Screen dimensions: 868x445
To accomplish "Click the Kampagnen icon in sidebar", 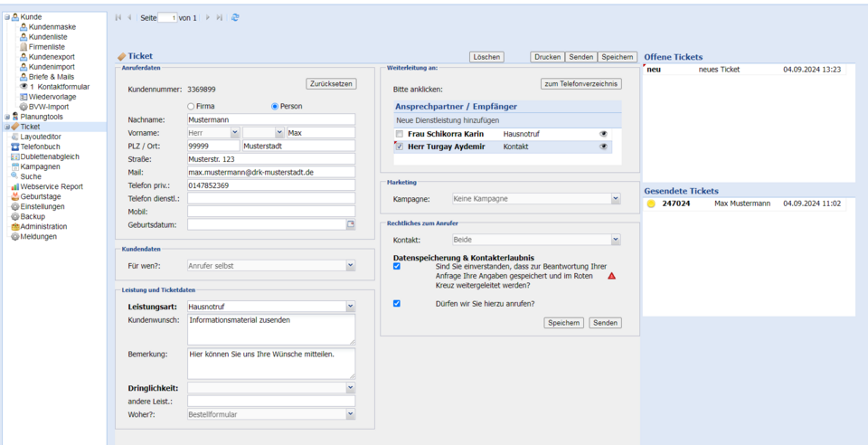I will coord(15,166).
